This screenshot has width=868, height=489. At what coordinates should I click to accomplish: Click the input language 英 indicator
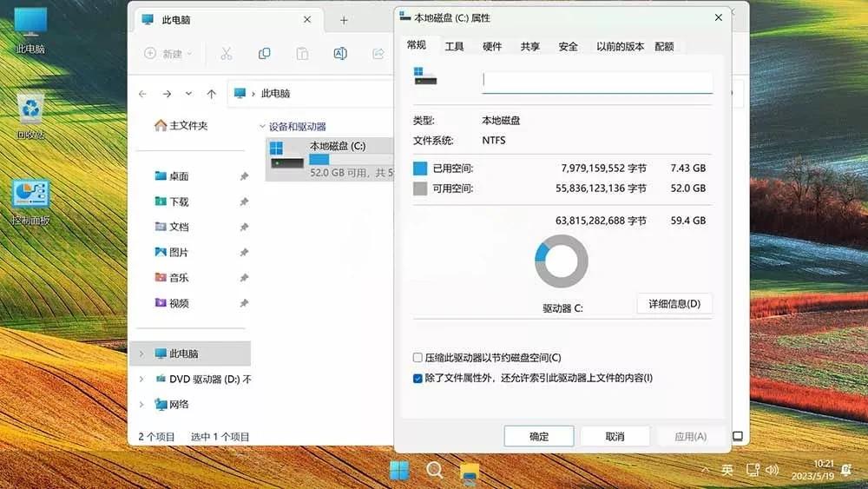click(x=727, y=470)
